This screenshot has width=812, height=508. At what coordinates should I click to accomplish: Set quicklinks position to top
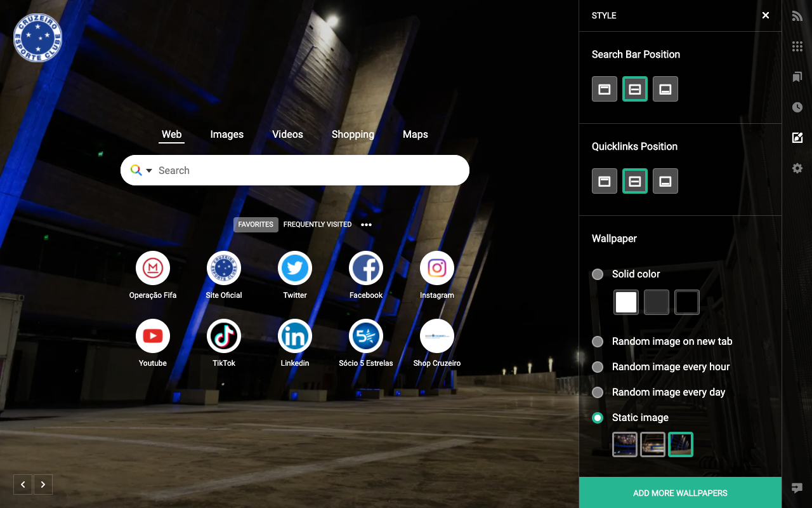click(605, 181)
